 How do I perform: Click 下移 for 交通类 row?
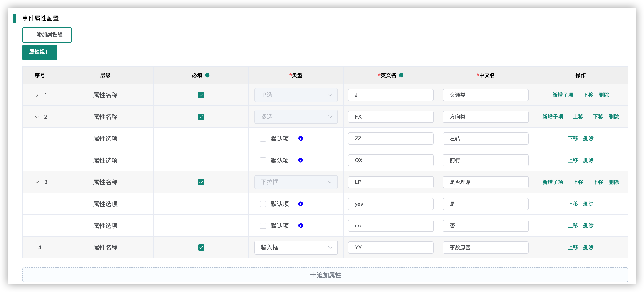(588, 95)
